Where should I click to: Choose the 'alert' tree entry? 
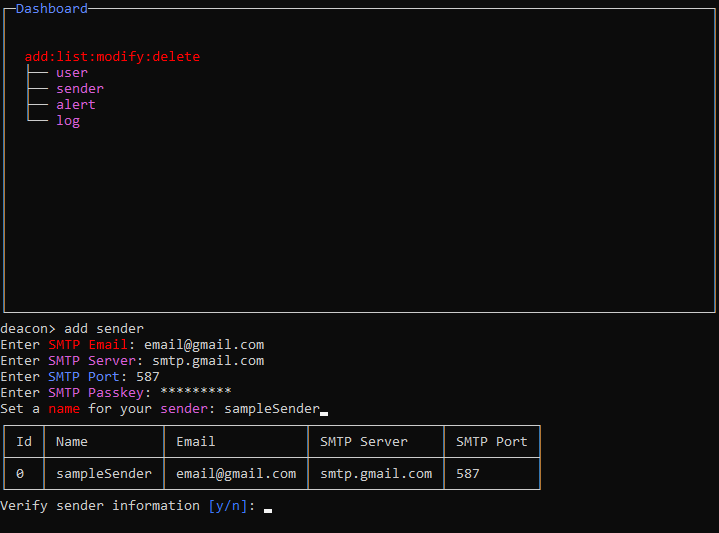[76, 105]
